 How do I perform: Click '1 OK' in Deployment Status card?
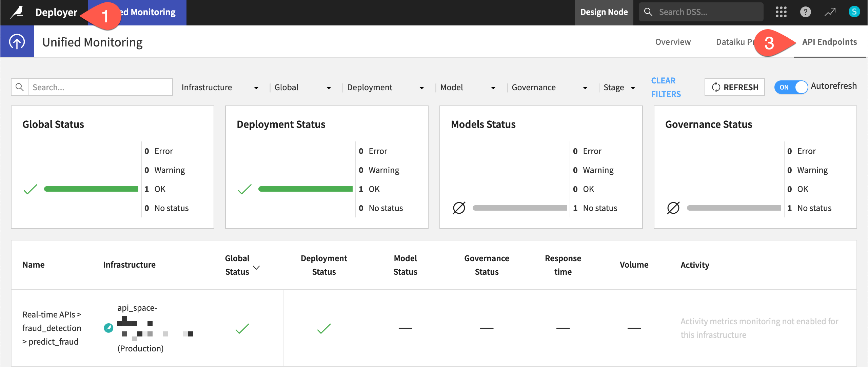click(369, 189)
